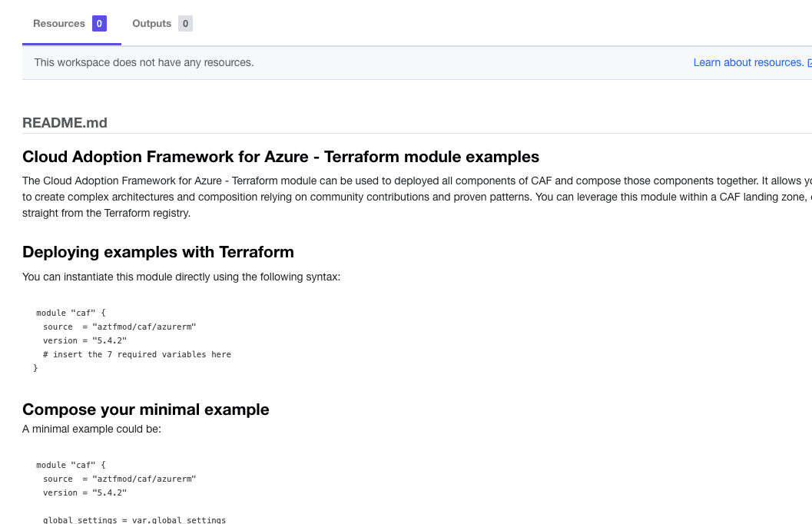Click the insert 7 required variables comment
Screen dimensions: 812x524
pos(137,354)
